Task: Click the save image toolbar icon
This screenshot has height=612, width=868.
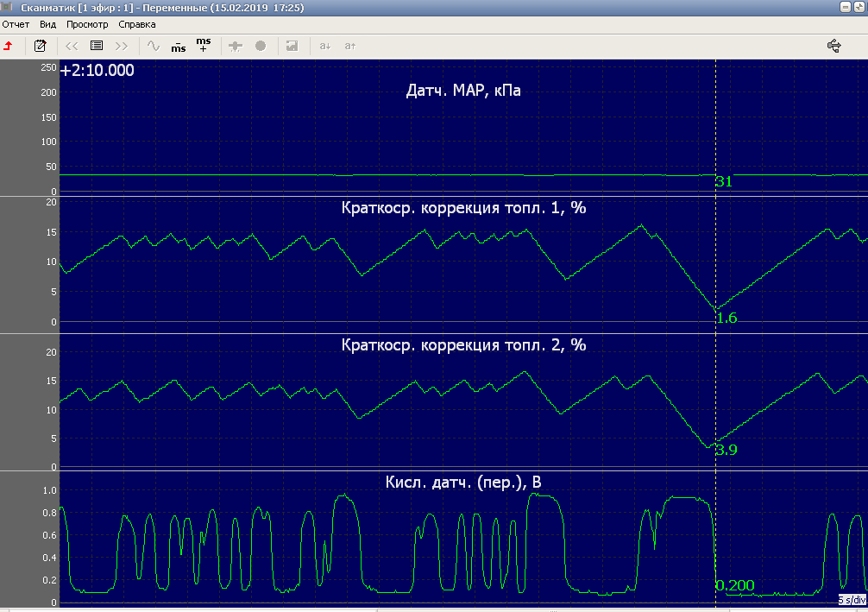Action: (x=292, y=46)
